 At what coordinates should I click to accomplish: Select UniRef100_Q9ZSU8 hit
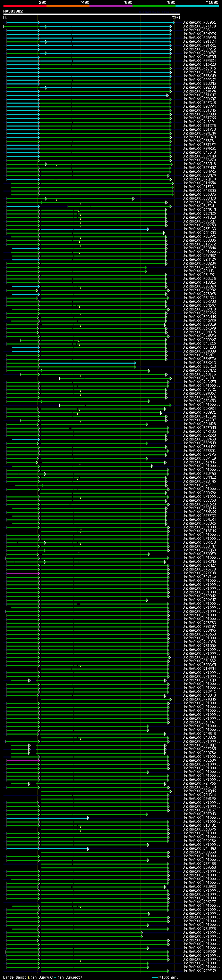pos(199,88)
